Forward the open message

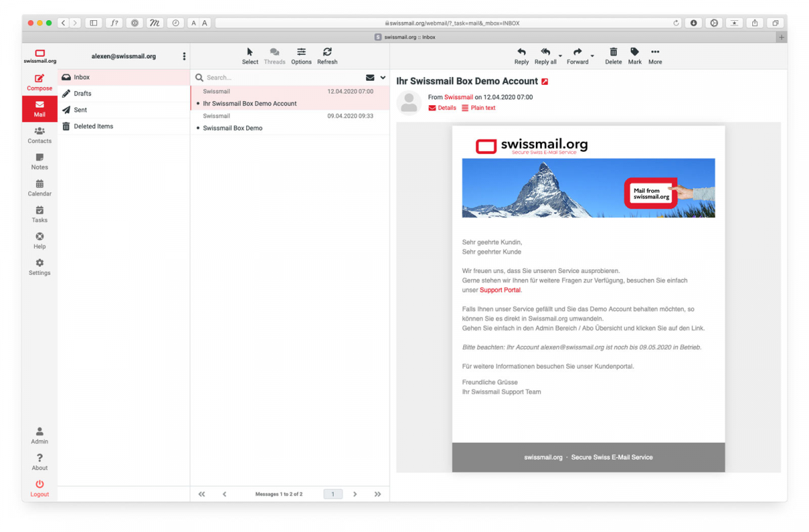[577, 56]
